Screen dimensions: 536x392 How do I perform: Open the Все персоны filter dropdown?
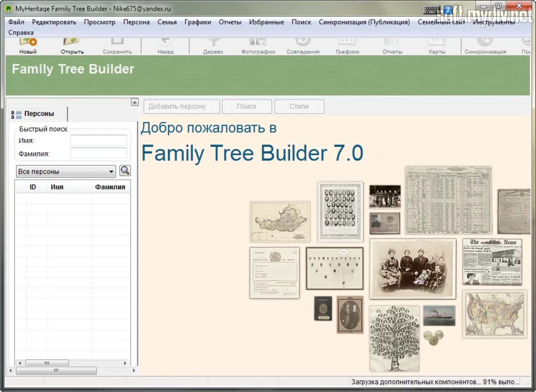click(66, 171)
